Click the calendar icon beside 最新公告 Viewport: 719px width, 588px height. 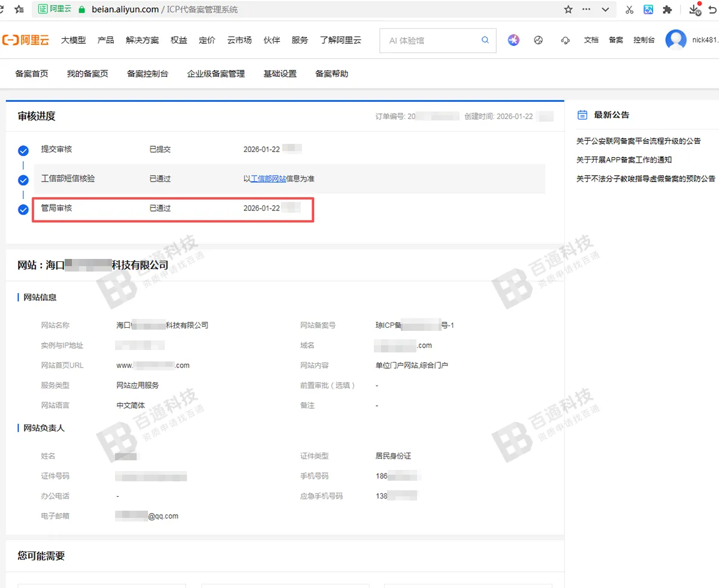(582, 114)
